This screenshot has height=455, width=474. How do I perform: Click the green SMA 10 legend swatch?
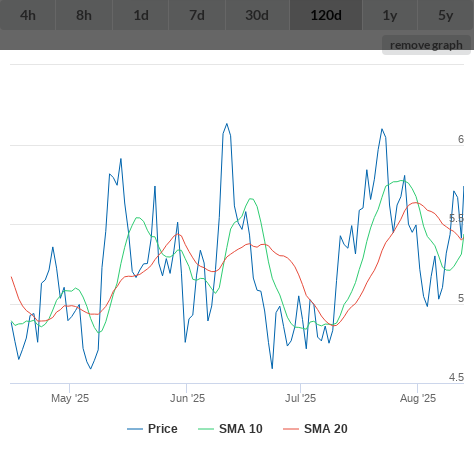point(206,429)
